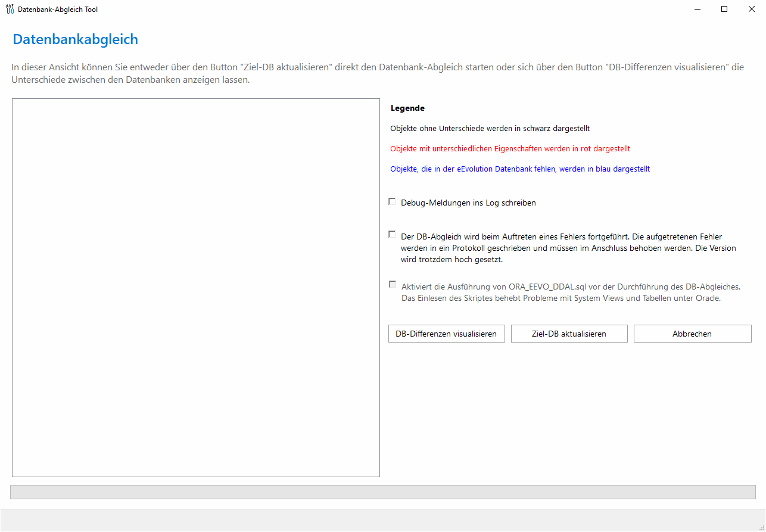Click the Datenbank-Abgleich Tool title bar text
The width and height of the screenshot is (766, 532).
tap(58, 10)
